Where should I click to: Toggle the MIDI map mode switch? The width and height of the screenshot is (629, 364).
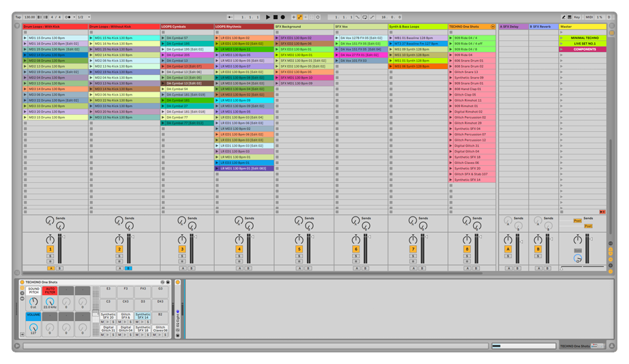pyautogui.click(x=589, y=17)
